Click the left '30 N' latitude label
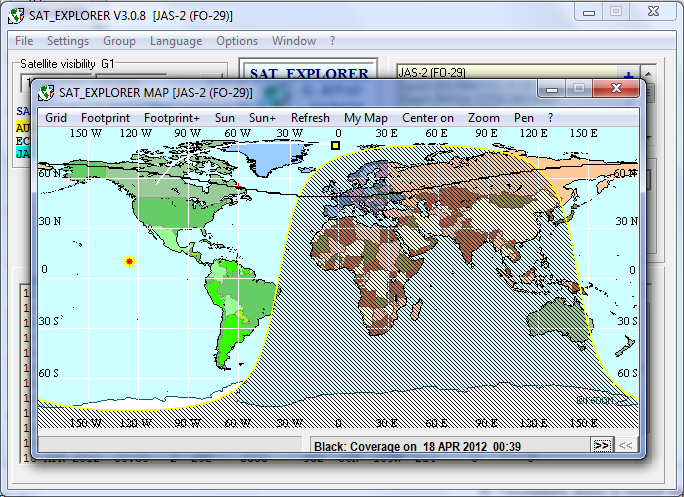This screenshot has height=497, width=684. pos(50,221)
